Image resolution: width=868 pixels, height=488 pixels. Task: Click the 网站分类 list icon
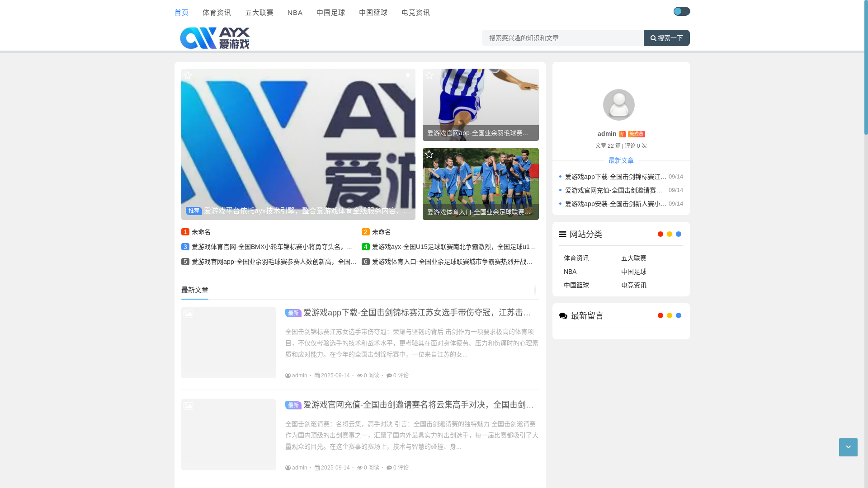(x=563, y=234)
